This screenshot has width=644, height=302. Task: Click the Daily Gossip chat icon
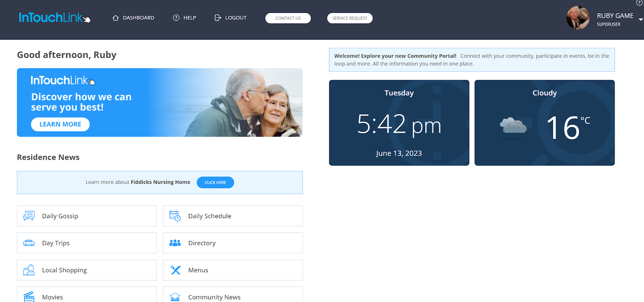coord(29,216)
